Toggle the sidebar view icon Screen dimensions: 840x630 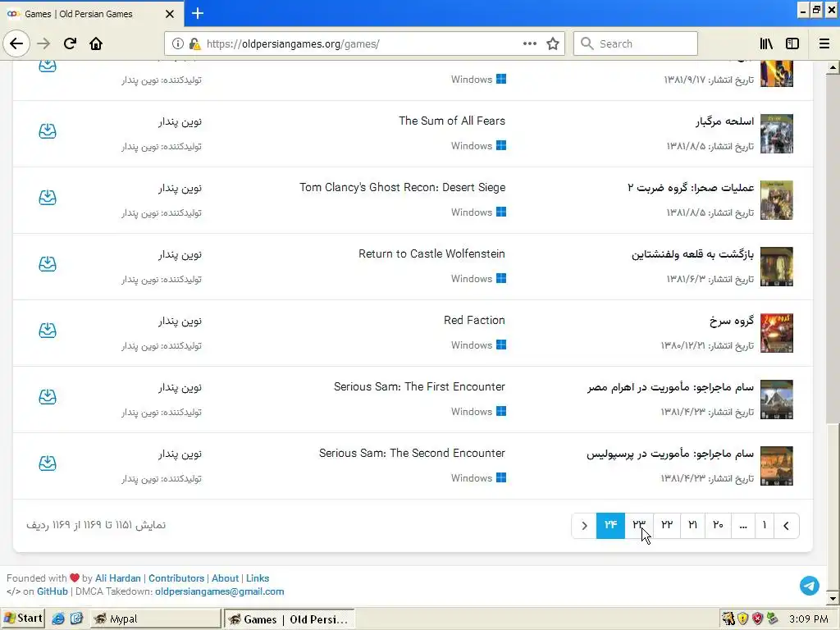[x=792, y=44]
